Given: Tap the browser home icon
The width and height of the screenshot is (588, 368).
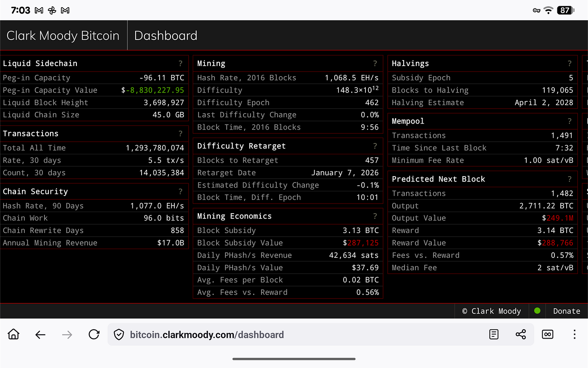Looking at the screenshot, I should pos(13,334).
